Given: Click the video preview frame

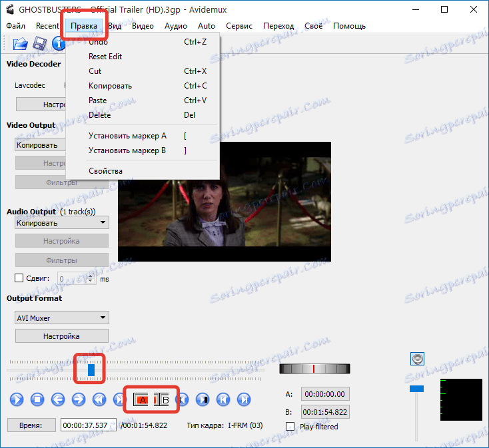Looking at the screenshot, I should tap(225, 202).
